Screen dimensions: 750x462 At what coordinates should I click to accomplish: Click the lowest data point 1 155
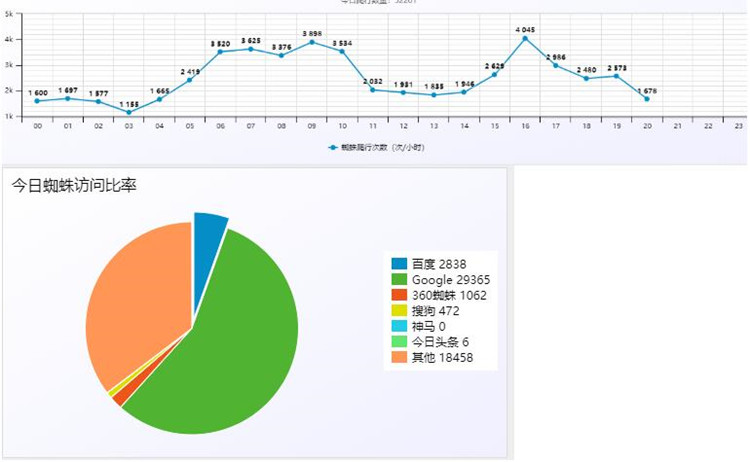tap(129, 112)
